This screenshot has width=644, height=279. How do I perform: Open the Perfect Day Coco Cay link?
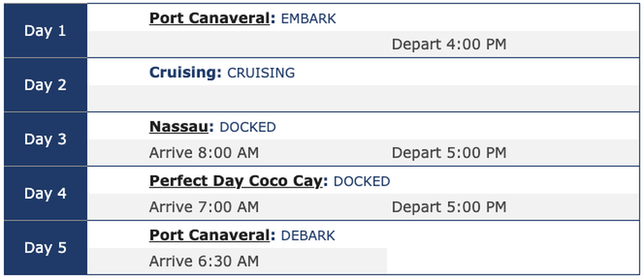tap(236, 181)
